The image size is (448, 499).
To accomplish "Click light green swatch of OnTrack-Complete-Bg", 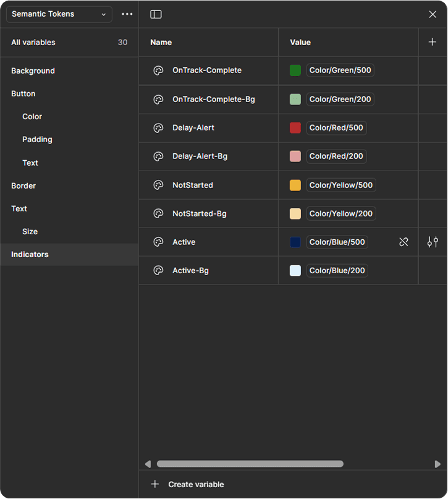I will tap(295, 100).
